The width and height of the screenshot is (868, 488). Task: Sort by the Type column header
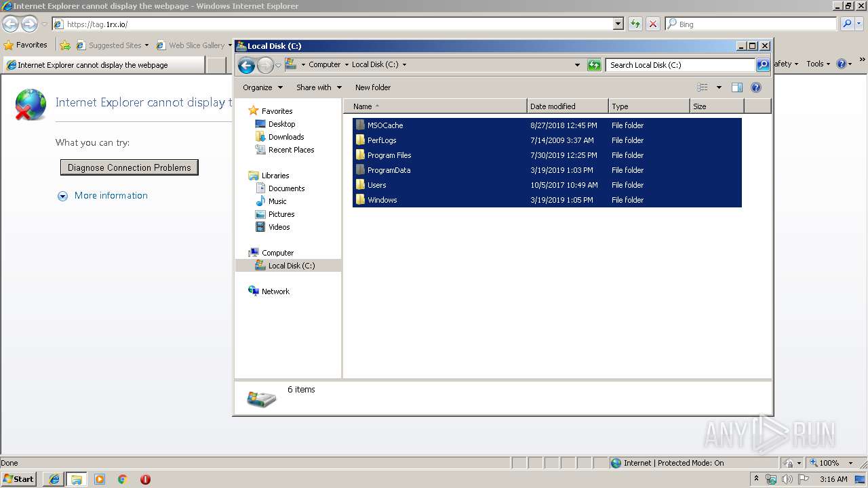pos(649,106)
